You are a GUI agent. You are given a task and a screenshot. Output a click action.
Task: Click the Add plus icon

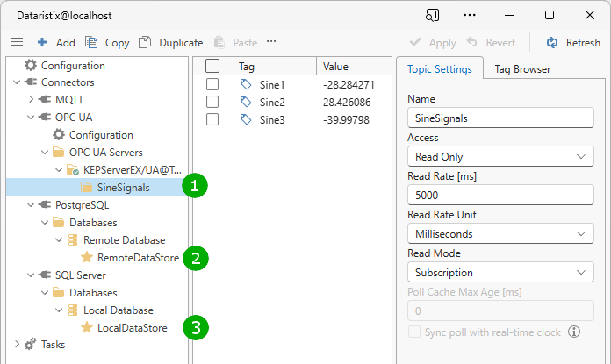[x=42, y=42]
